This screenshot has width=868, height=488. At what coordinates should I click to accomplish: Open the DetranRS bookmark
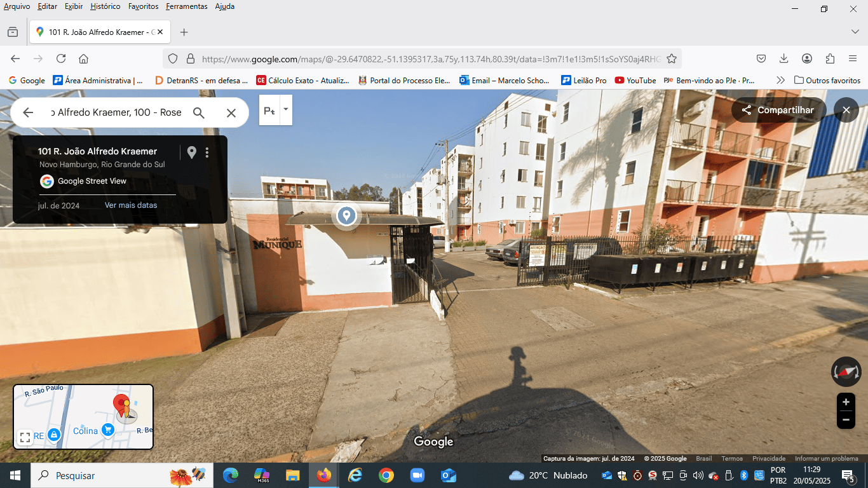(201, 80)
